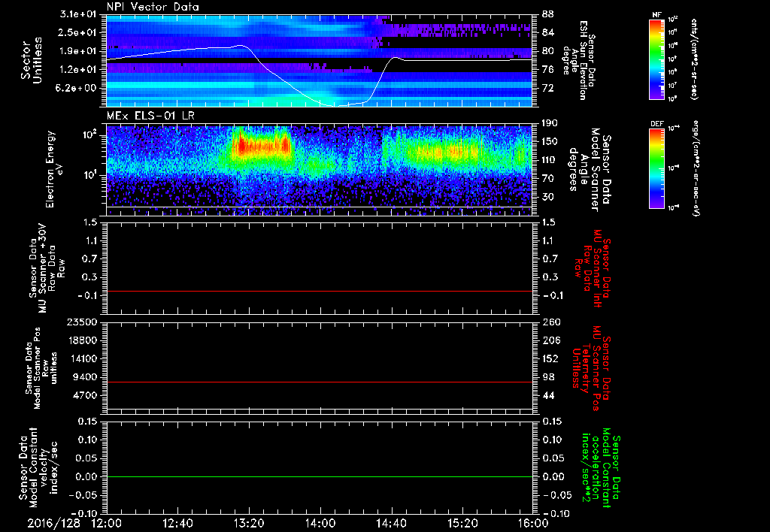Click the 13:20 time axis label
This screenshot has width=770, height=532.
249,523
